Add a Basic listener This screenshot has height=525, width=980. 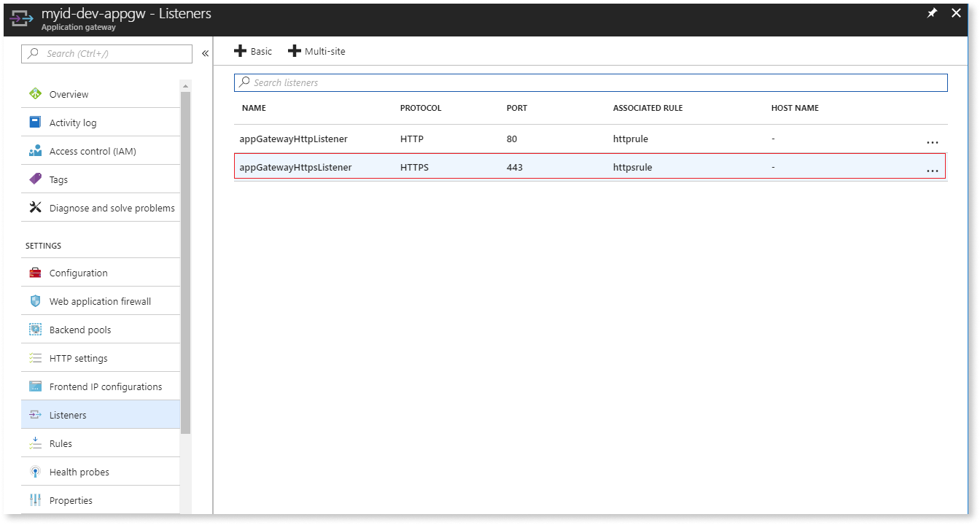253,50
